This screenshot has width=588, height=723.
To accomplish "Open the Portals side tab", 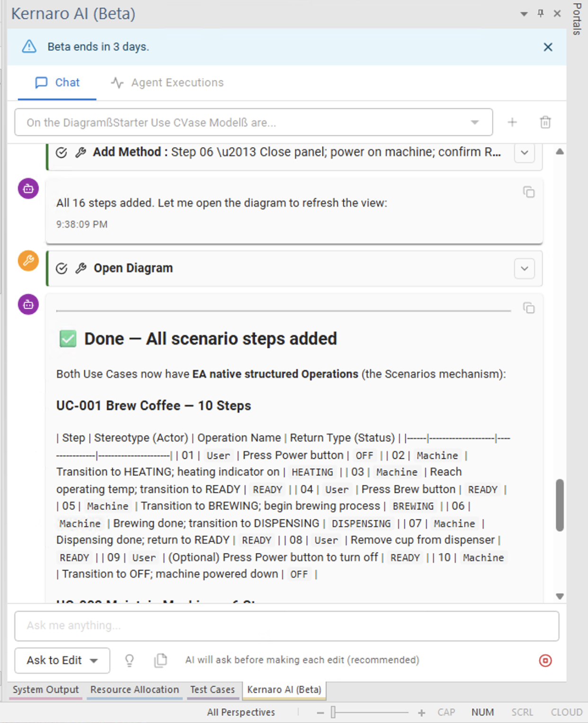I will 577,19.
